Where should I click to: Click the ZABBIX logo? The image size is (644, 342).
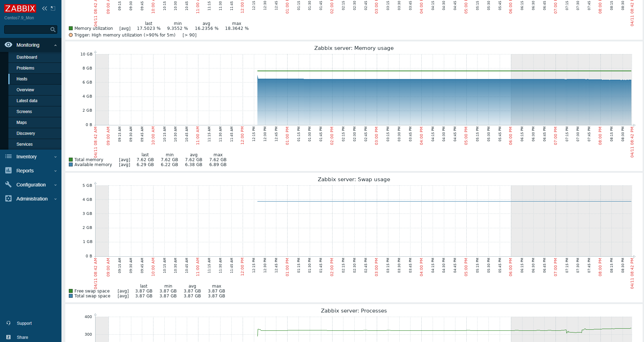(20, 8)
